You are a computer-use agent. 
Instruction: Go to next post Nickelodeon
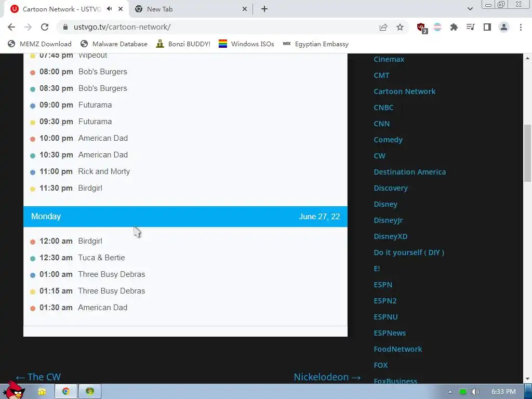click(327, 377)
